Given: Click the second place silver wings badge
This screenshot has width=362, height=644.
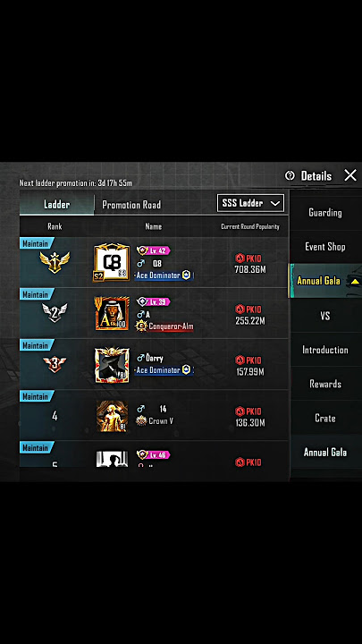Looking at the screenshot, I should pyautogui.click(x=55, y=312).
